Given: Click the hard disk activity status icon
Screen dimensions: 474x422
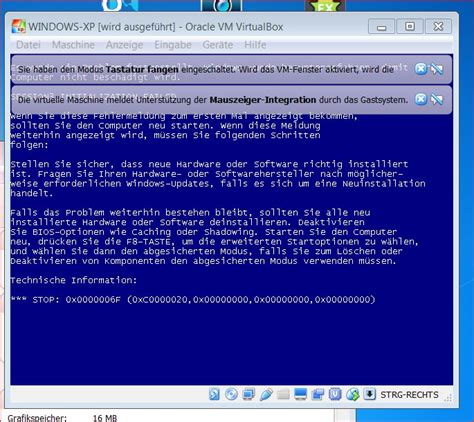Looking at the screenshot, I should [x=214, y=394].
